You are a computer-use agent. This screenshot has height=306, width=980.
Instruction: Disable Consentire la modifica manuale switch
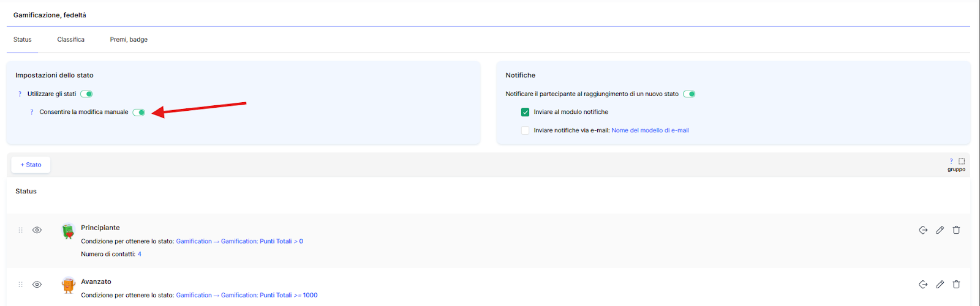coord(139,112)
